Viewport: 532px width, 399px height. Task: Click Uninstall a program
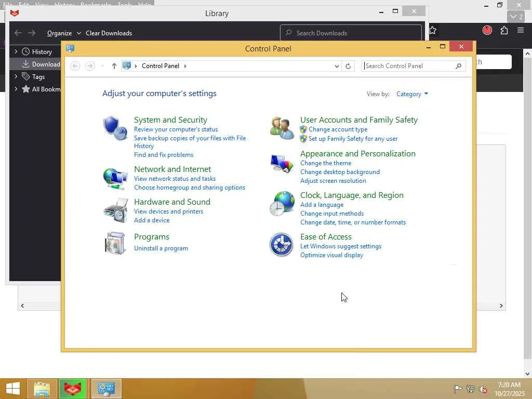161,248
